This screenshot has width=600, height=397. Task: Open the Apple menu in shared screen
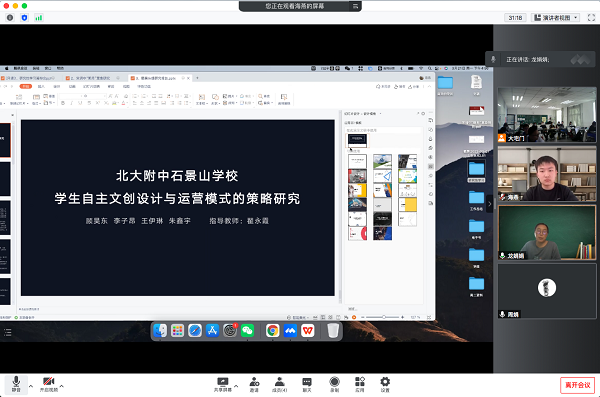[x=6, y=68]
